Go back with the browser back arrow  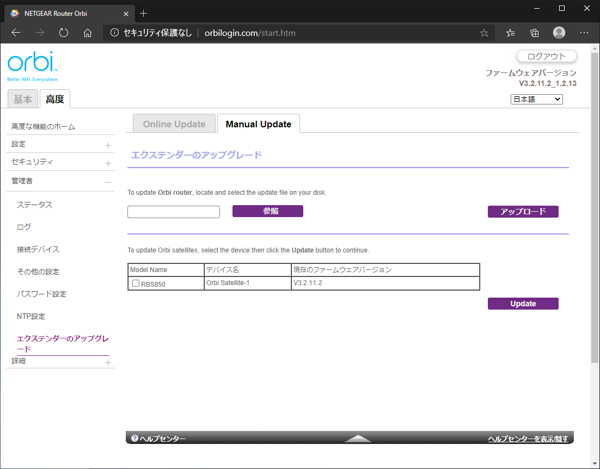pyautogui.click(x=16, y=33)
